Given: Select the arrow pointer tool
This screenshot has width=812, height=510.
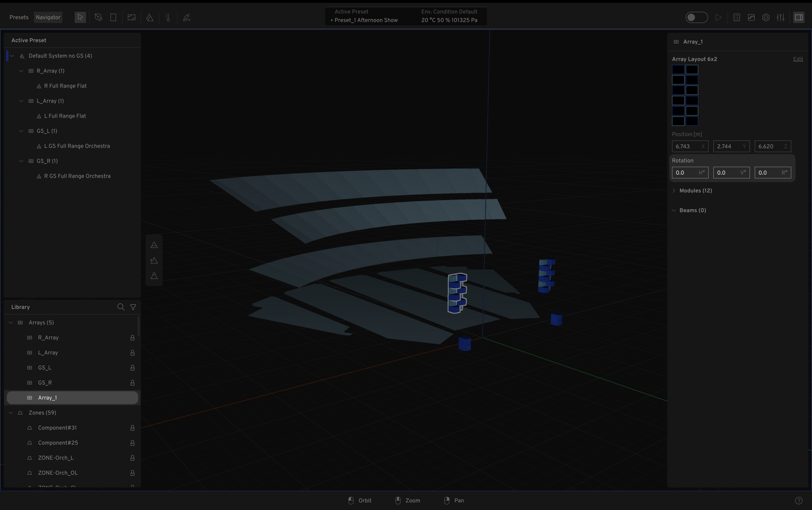Looking at the screenshot, I should pos(80,17).
